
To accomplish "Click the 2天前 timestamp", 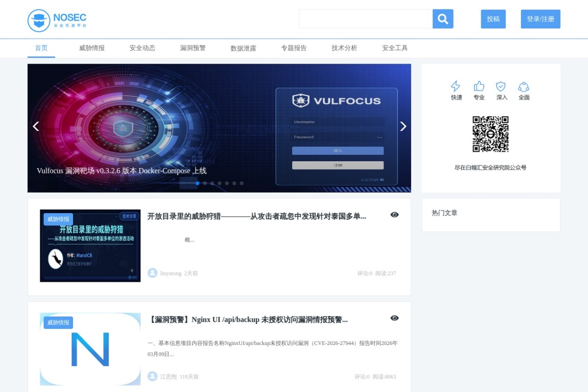I will coord(191,273).
